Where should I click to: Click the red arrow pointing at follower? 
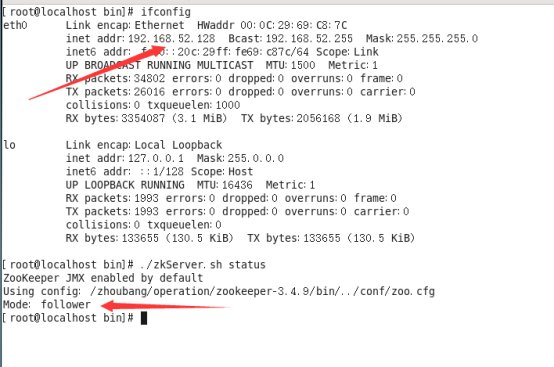pyautogui.click(x=165, y=306)
